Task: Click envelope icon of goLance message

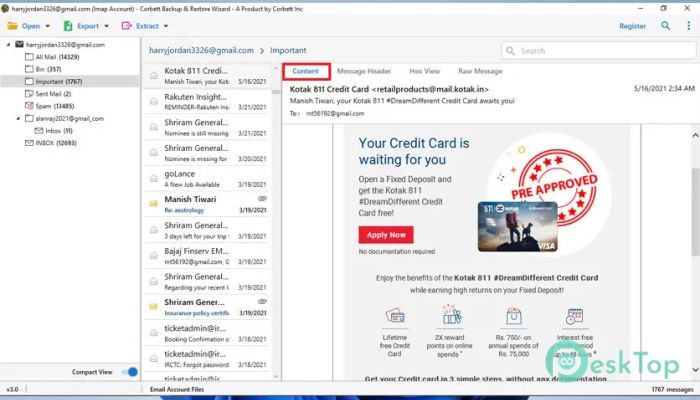Action: click(x=154, y=179)
